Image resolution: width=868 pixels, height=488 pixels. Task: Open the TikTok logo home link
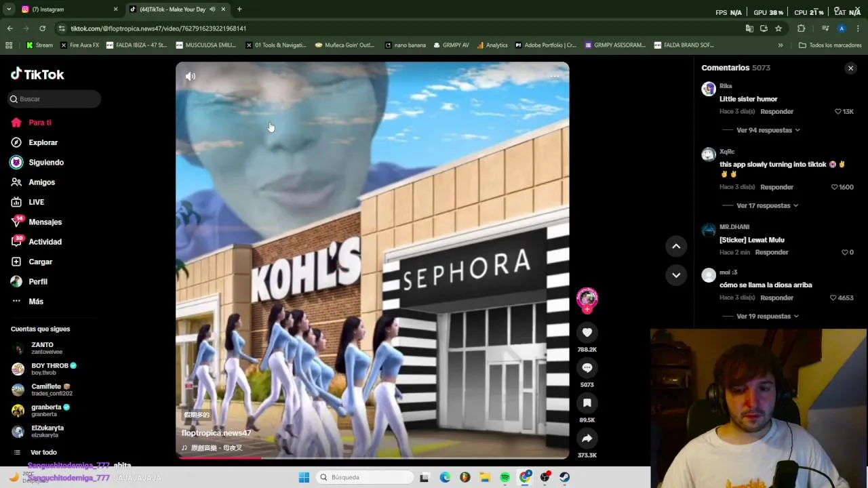coord(37,74)
